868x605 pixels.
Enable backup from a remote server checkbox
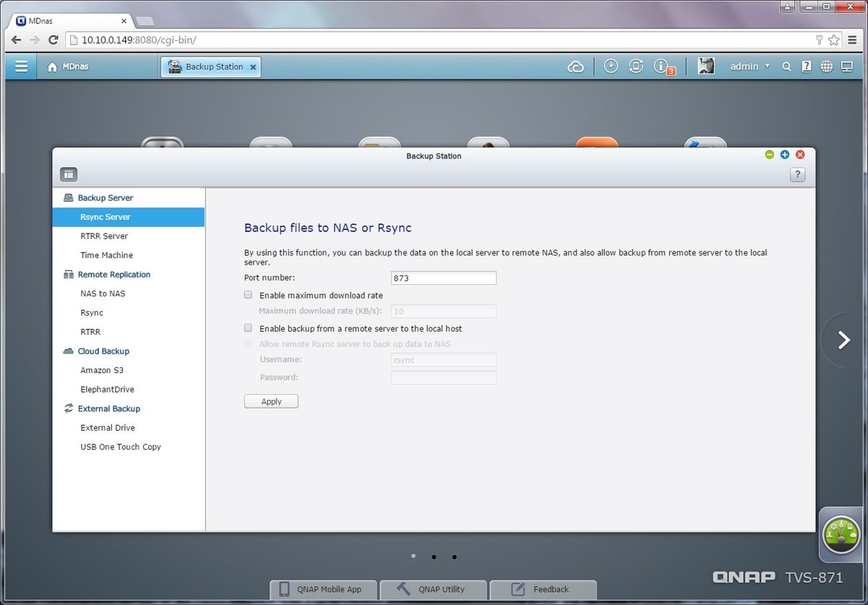[x=248, y=328]
